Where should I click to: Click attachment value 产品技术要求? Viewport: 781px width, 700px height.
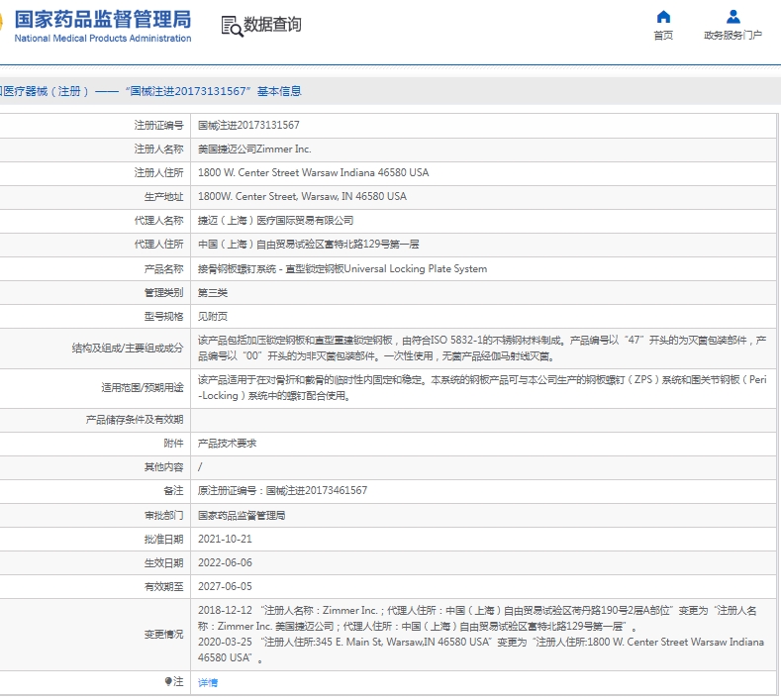click(x=227, y=443)
